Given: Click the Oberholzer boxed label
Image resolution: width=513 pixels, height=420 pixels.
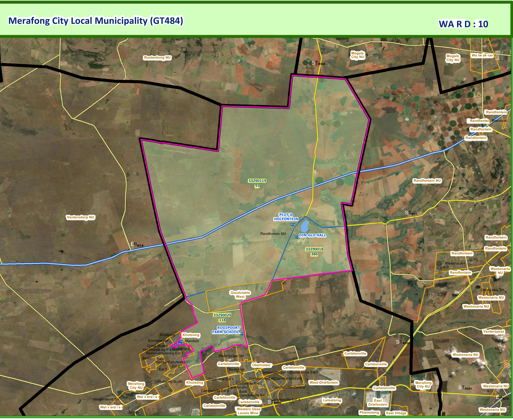Looking at the screenshot, I should click(x=261, y=365).
